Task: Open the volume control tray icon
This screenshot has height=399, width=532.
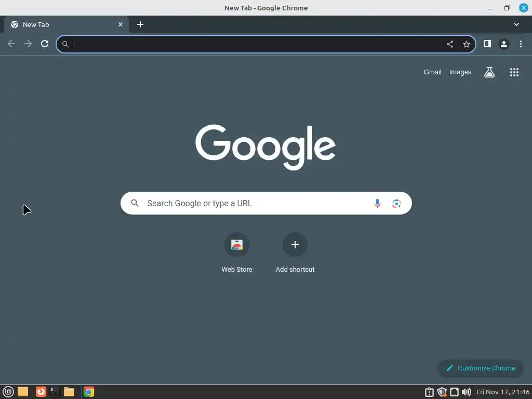Action: point(467,392)
